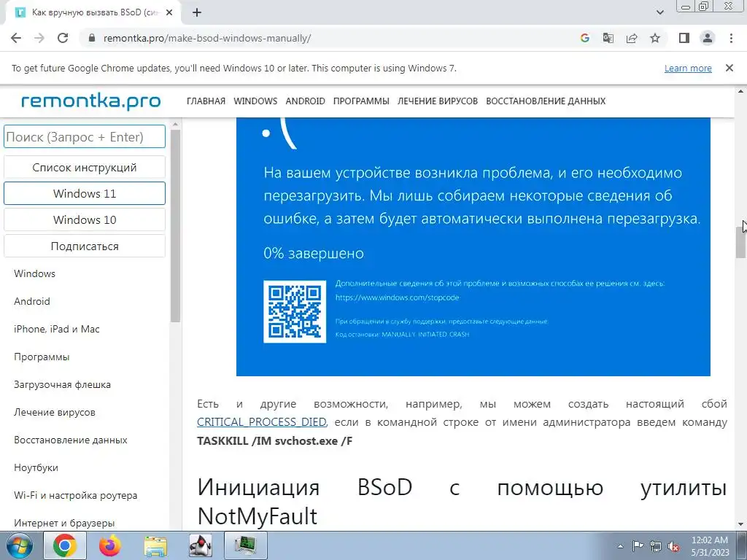Open the Ноутбуки sidebar category
Image resolution: width=747 pixels, height=560 pixels.
(36, 467)
